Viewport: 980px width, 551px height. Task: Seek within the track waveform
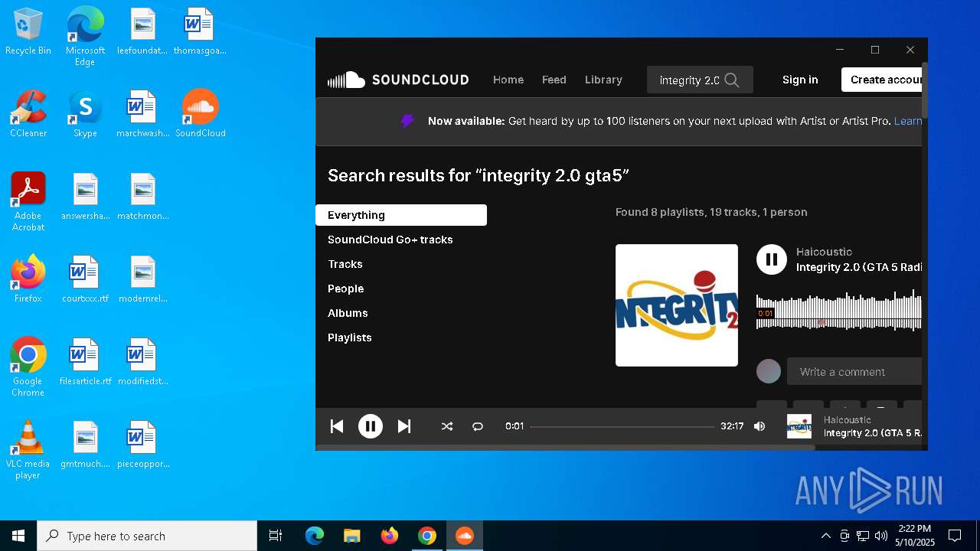coord(839,310)
